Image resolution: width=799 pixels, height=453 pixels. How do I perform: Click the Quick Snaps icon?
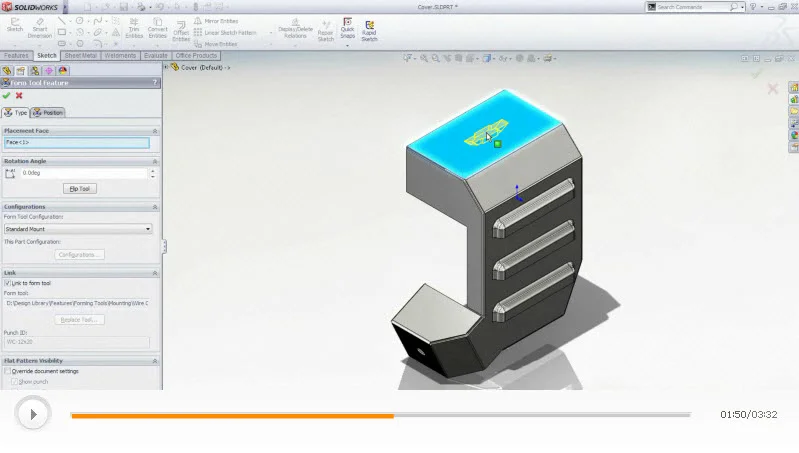[348, 28]
